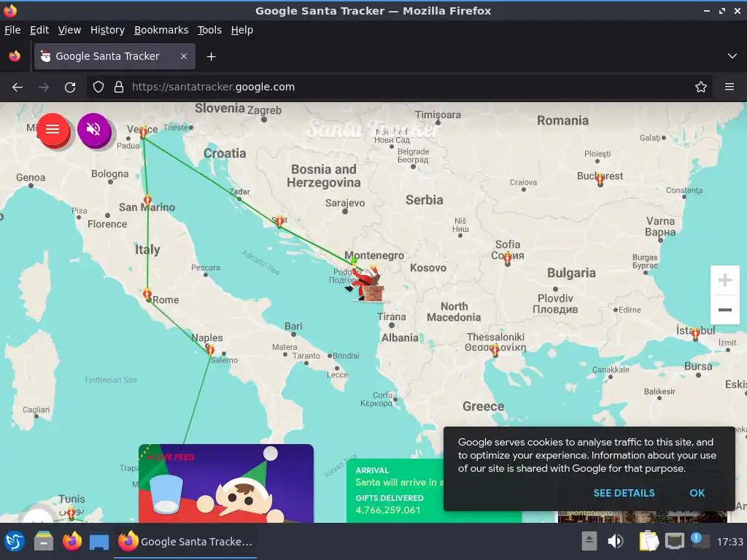Viewport: 747px width, 560px height.
Task: Open the Bookmarks menu
Action: (x=161, y=30)
